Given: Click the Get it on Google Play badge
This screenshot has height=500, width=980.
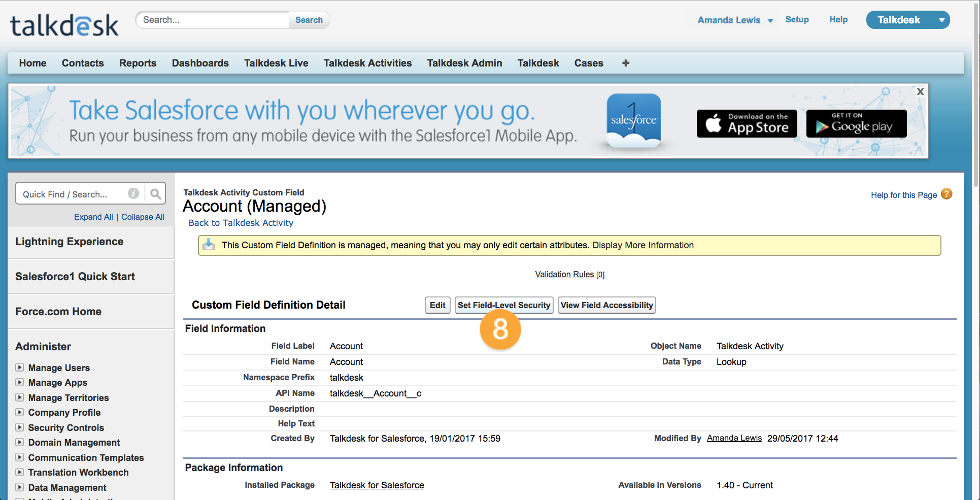Looking at the screenshot, I should [856, 123].
